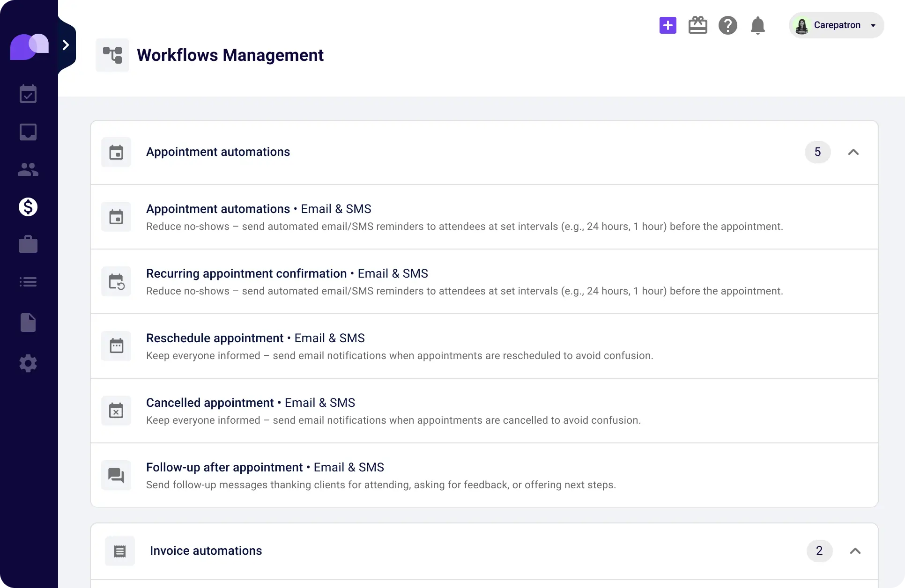
Task: Open the settings gear icon
Action: (28, 363)
